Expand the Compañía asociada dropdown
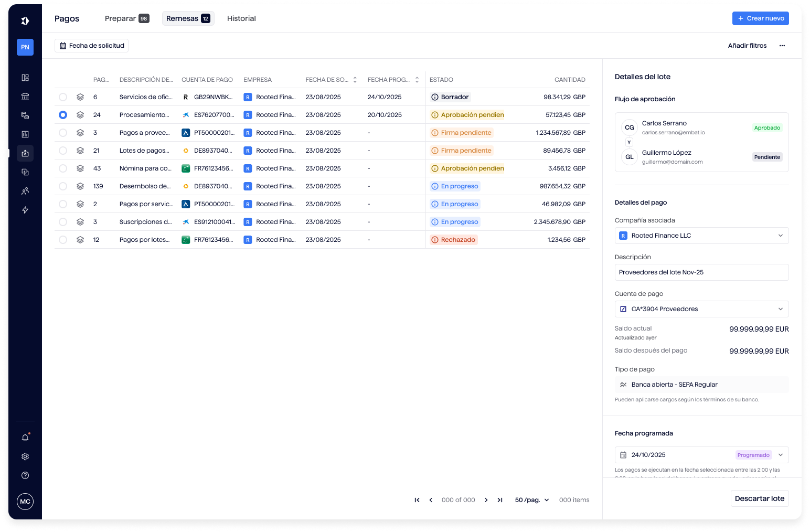 (701, 236)
